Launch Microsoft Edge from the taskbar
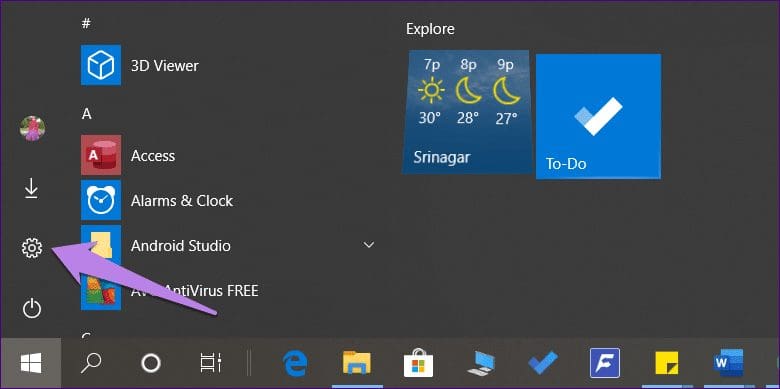Screen dimensions: 780x389 pos(295,364)
